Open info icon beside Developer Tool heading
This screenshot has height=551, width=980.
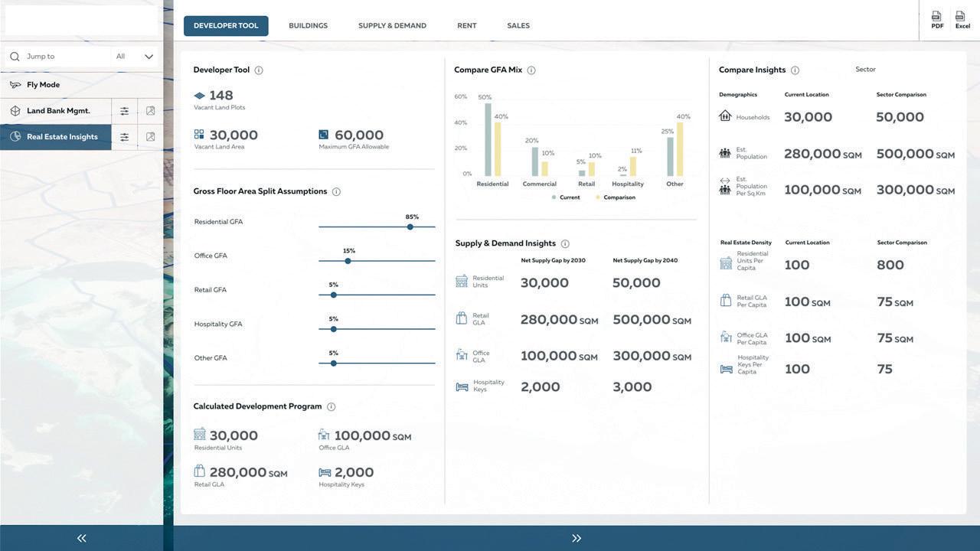[x=259, y=70]
